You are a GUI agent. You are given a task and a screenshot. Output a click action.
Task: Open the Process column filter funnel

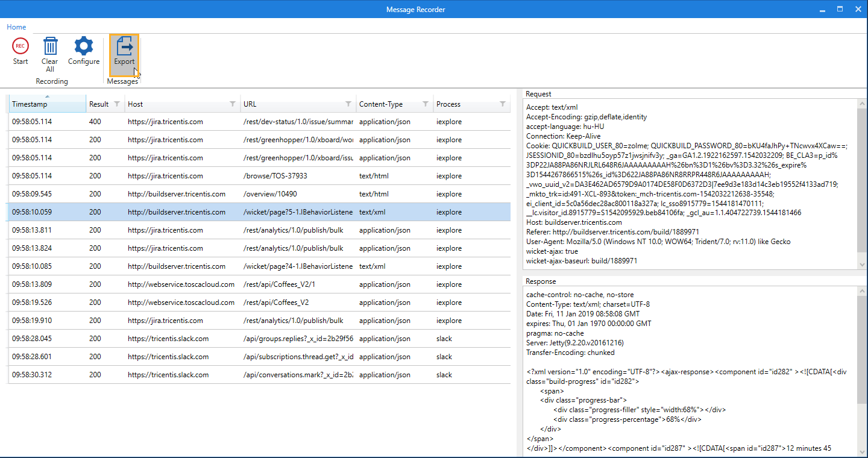click(x=504, y=104)
